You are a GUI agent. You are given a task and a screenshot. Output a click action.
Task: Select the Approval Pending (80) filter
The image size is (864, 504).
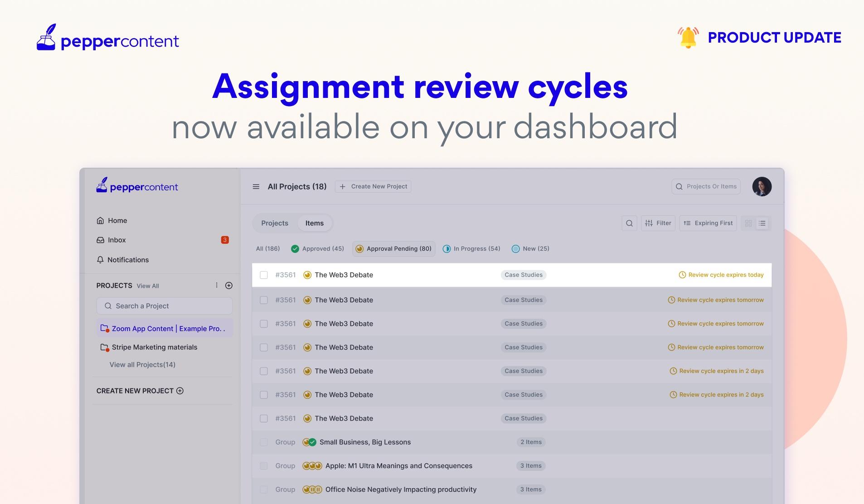(x=394, y=249)
